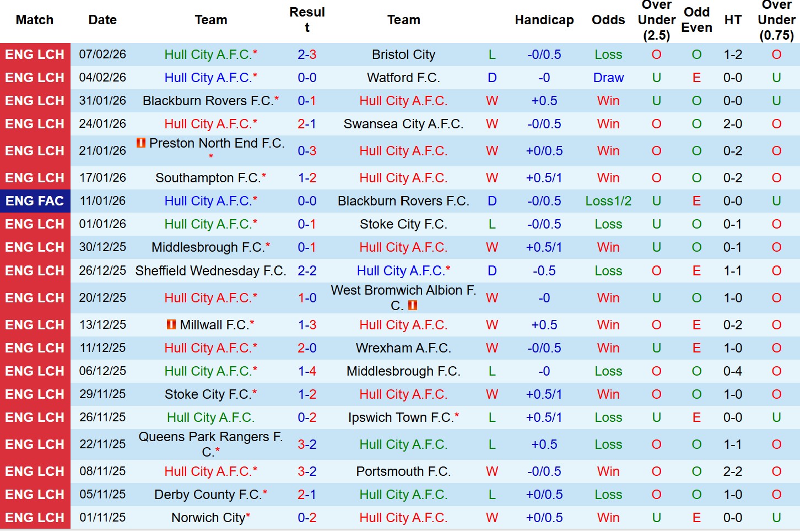
Task: Click the Loss1/2 odds cell
Action: click(608, 201)
